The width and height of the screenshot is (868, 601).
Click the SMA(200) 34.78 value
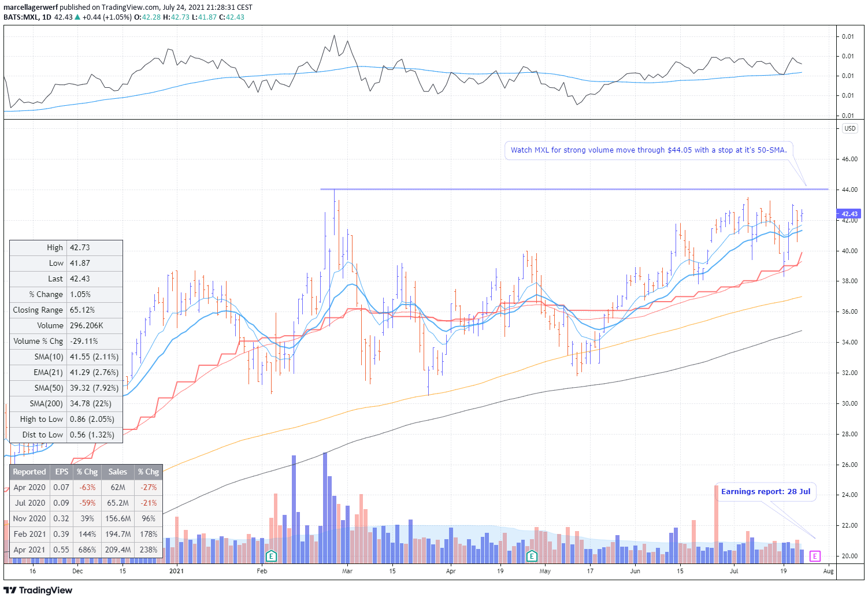click(x=91, y=403)
